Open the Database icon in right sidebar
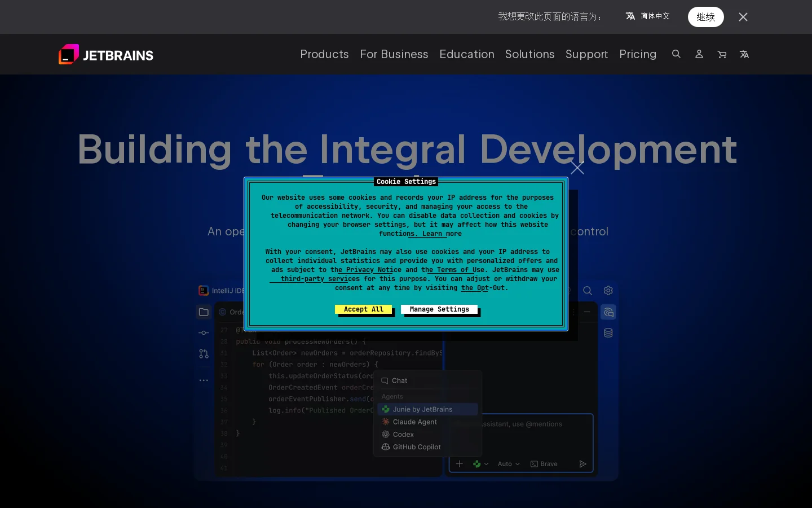812x508 pixels. pos(608,333)
